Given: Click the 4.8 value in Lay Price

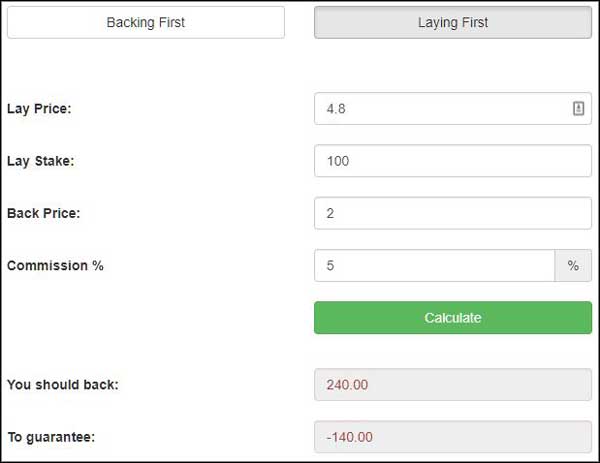Looking at the screenshot, I should coord(336,109).
